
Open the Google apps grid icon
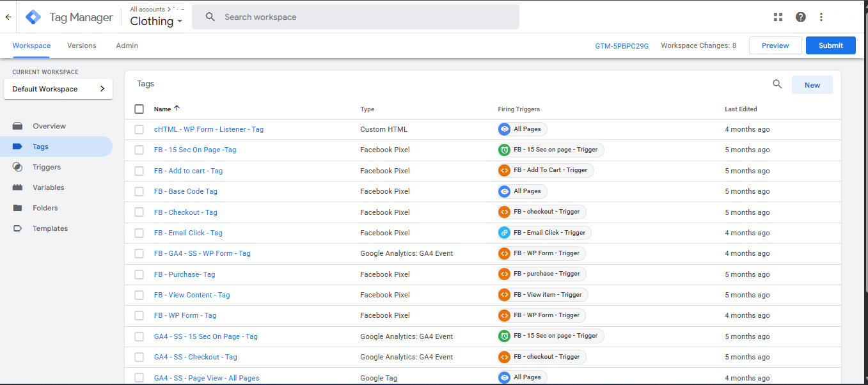coord(778,17)
